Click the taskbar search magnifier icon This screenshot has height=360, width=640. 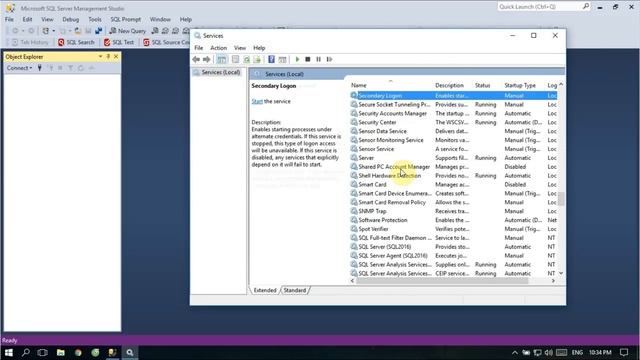[26, 352]
